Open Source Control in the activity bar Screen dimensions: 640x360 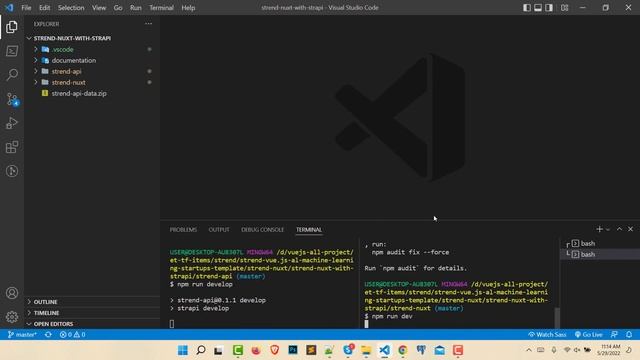point(12,99)
